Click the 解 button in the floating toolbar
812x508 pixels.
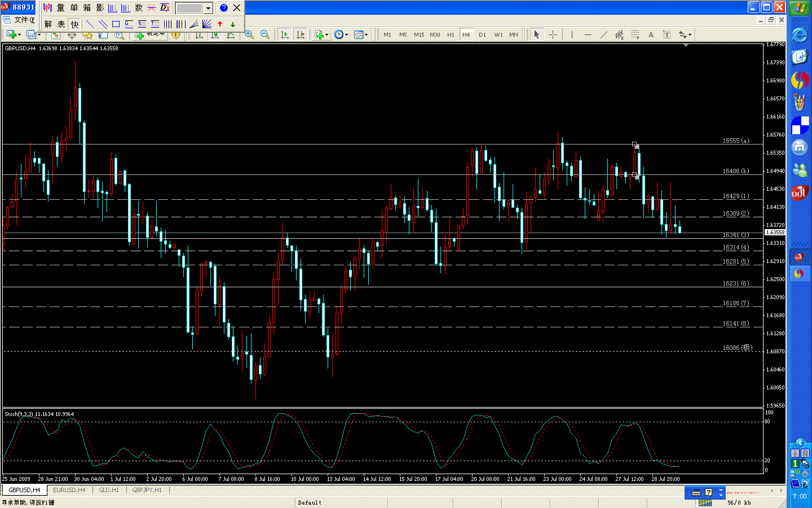[48, 24]
